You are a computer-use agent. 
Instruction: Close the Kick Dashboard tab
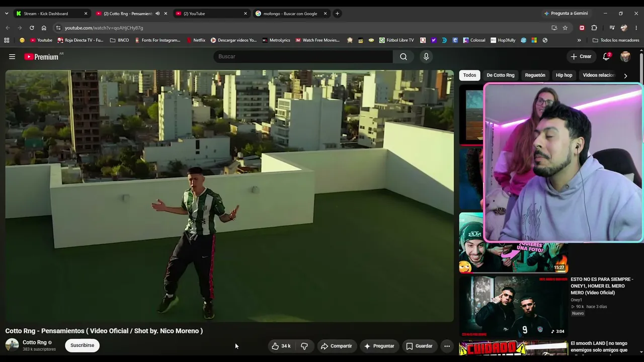(86, 14)
